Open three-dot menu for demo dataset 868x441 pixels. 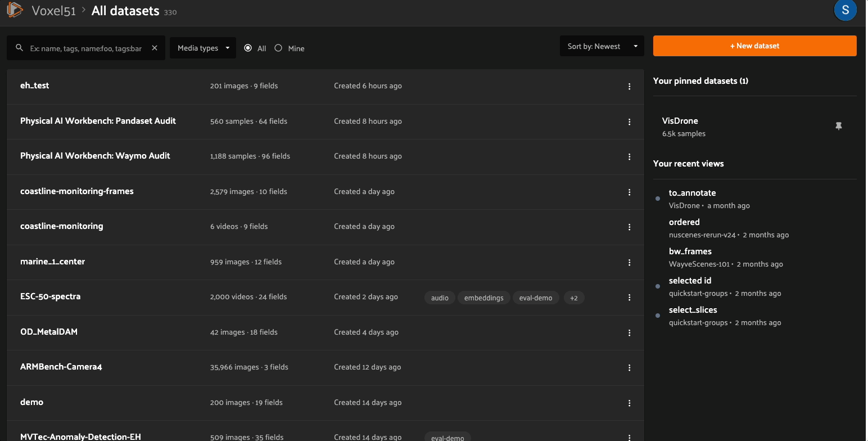(x=629, y=403)
